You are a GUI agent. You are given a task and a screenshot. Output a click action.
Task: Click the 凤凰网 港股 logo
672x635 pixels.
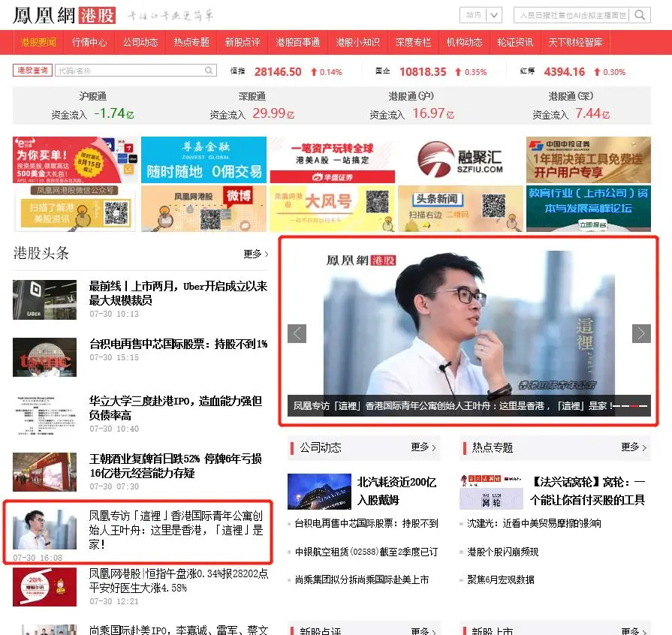click(x=65, y=16)
